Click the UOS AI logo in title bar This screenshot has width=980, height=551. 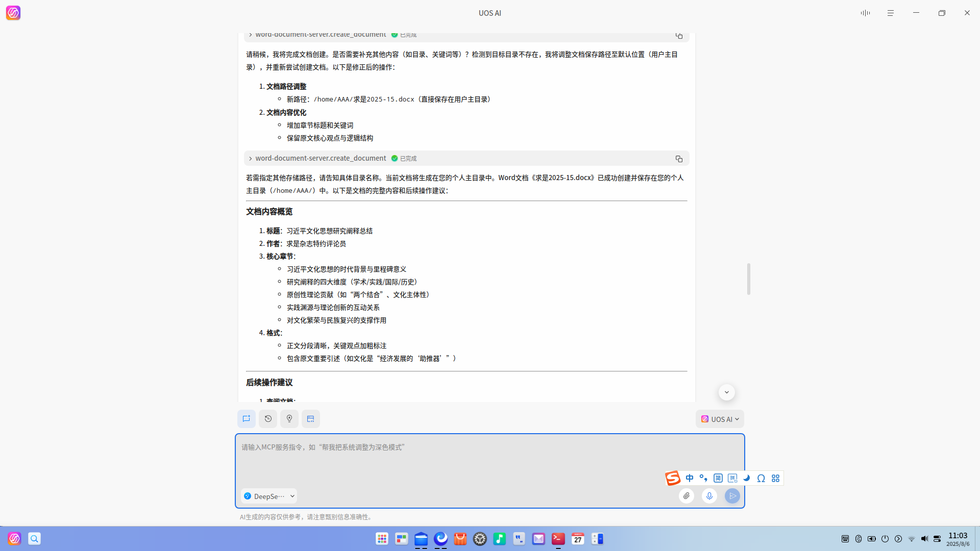coord(13,13)
